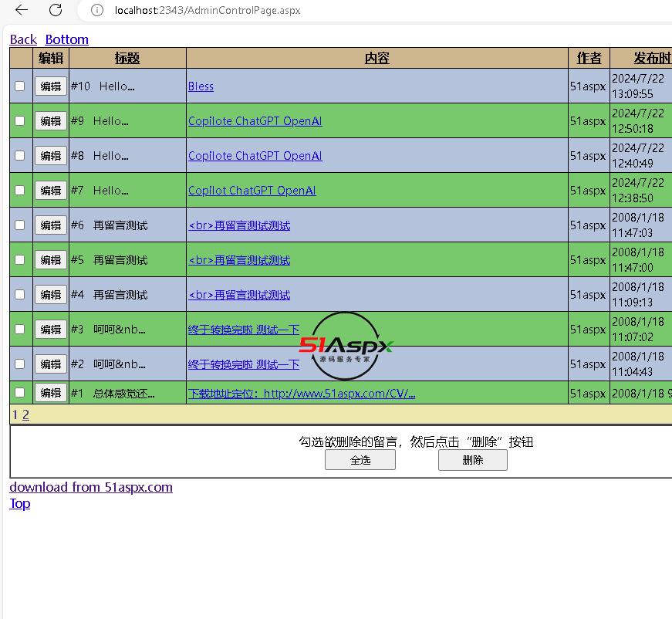This screenshot has height=619, width=672.
Task: Focus the localhost address bar URL
Action: click(x=208, y=10)
